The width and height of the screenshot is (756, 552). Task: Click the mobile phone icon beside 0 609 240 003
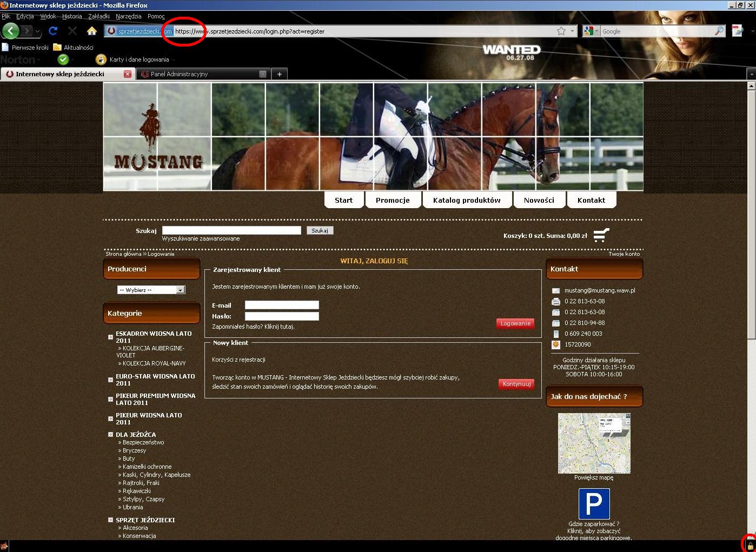click(x=556, y=334)
